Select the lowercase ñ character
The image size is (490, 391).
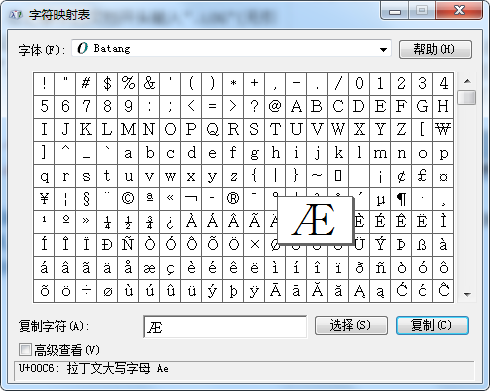point(380,268)
